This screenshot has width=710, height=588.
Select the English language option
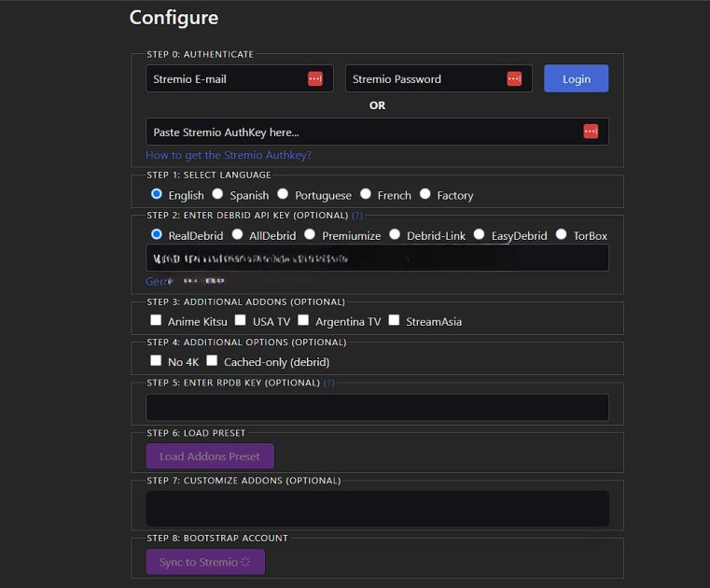coord(156,194)
